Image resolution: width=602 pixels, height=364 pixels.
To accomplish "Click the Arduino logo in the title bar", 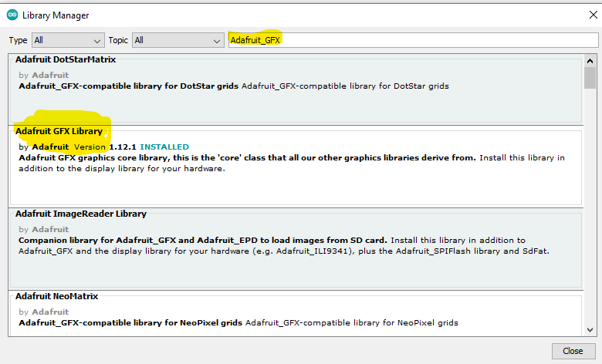I will (12, 15).
